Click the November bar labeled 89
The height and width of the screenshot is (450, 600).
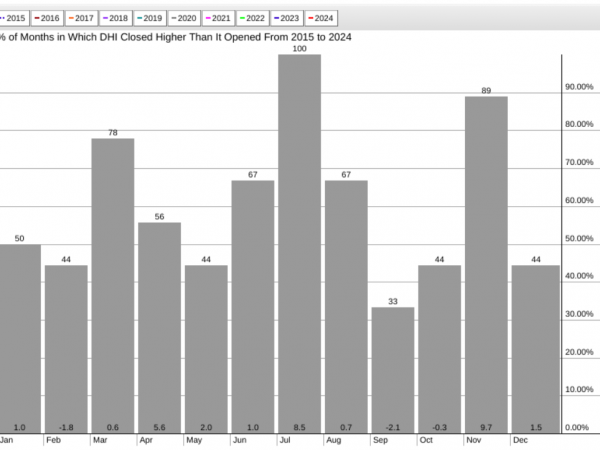(x=486, y=265)
